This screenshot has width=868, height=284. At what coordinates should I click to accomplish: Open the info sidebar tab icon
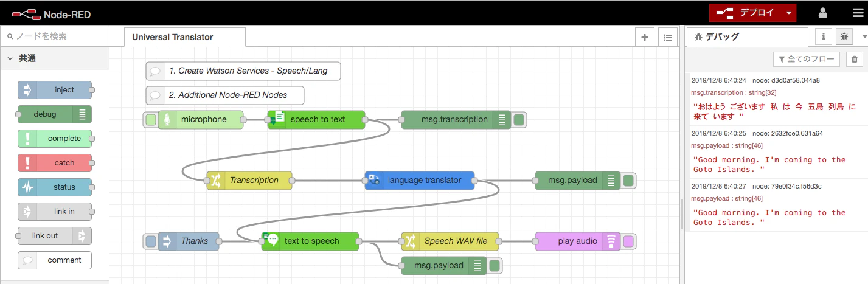[x=824, y=36]
